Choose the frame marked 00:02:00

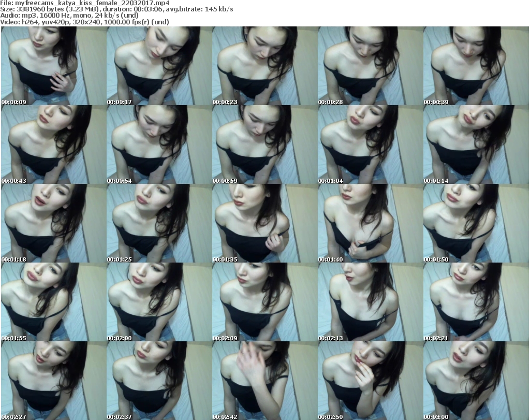tap(159, 302)
